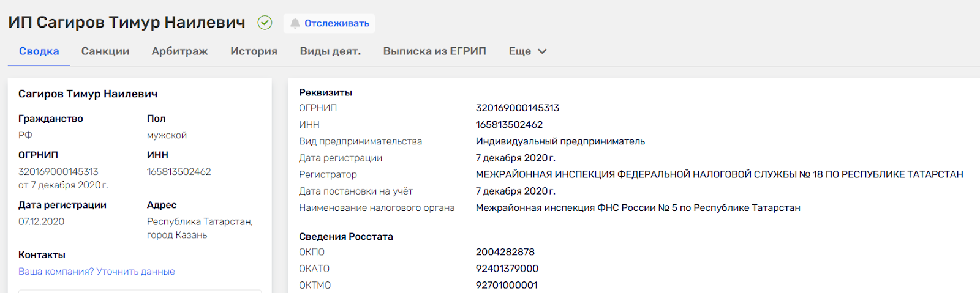Open the Сводка tab
980x293 pixels.
pos(39,51)
